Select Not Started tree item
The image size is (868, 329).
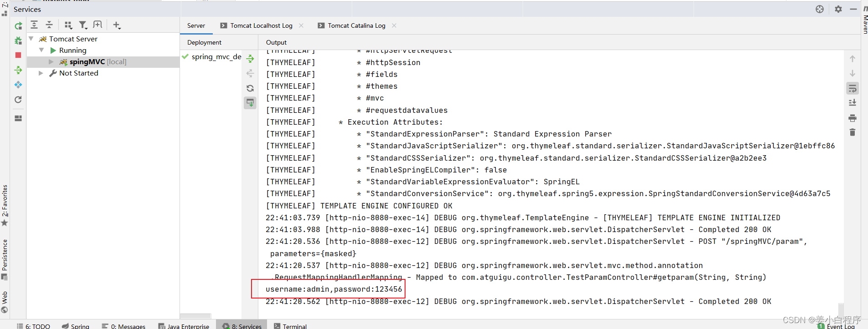pos(78,73)
